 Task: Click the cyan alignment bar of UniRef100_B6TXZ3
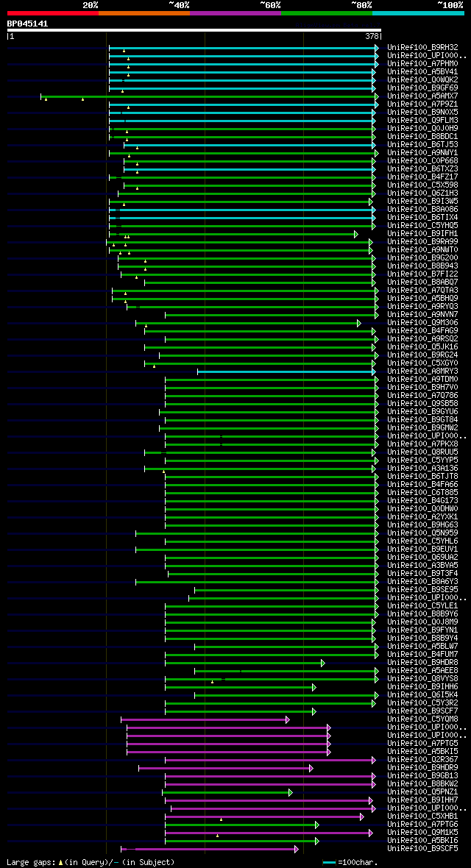[x=250, y=169]
